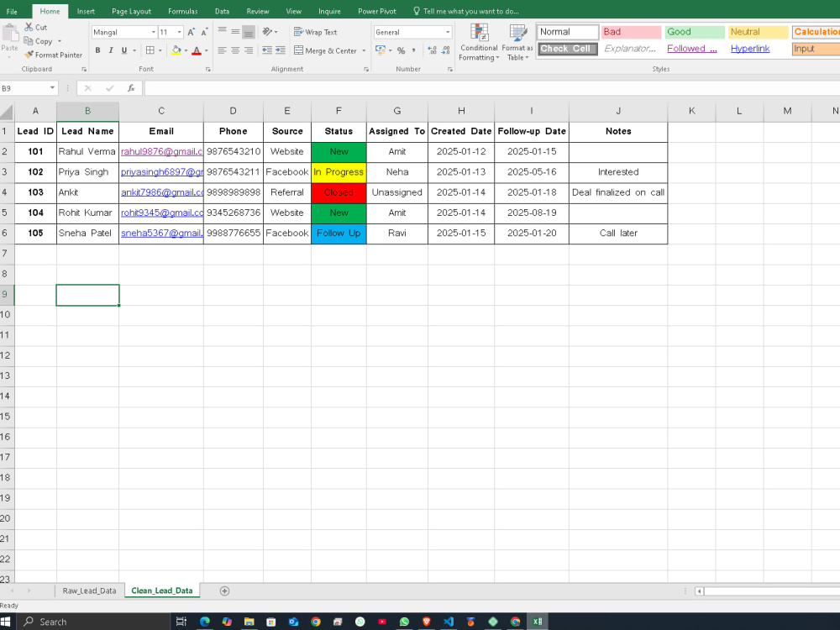Align text right in the cell
The image size is (840, 630).
(x=249, y=50)
